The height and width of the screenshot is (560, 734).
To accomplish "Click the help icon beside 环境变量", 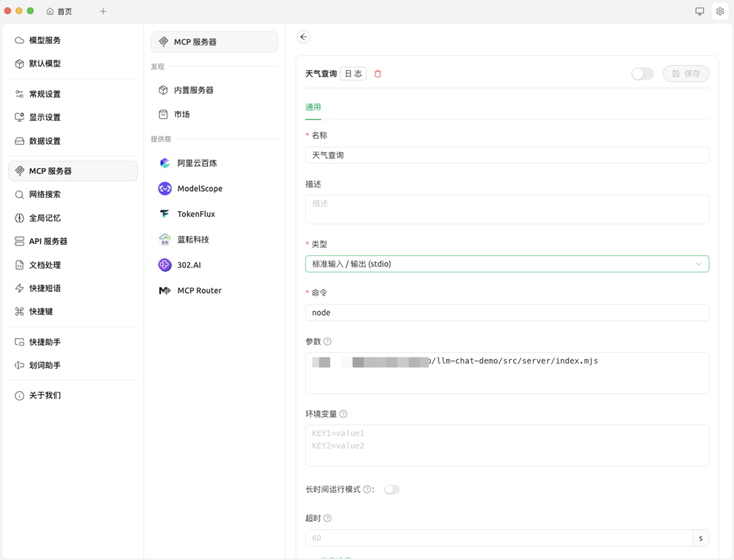I will pyautogui.click(x=343, y=414).
